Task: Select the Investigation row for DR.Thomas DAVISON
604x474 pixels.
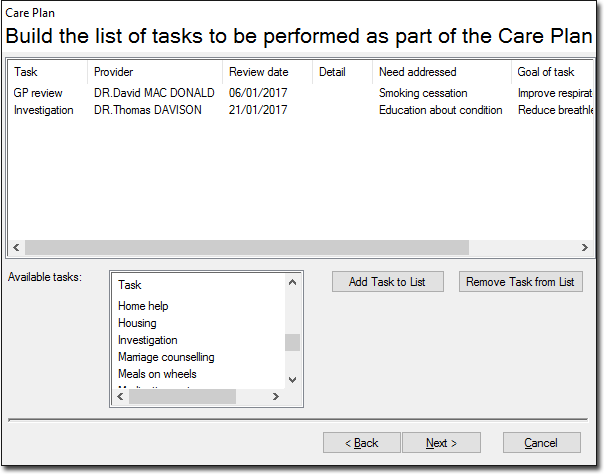Action: point(300,110)
